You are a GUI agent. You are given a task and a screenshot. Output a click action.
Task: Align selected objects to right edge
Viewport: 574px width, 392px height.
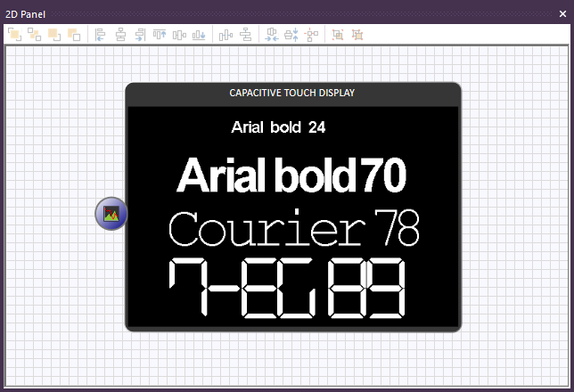point(140,35)
